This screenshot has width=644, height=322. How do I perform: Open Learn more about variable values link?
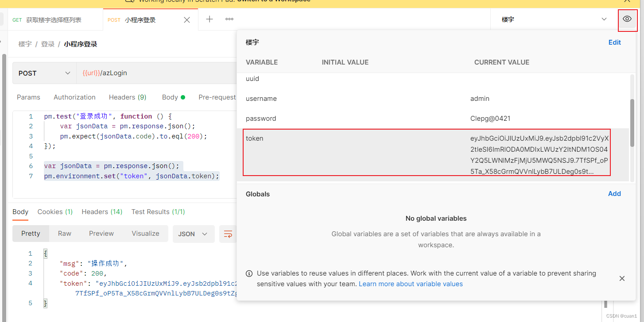click(x=411, y=284)
